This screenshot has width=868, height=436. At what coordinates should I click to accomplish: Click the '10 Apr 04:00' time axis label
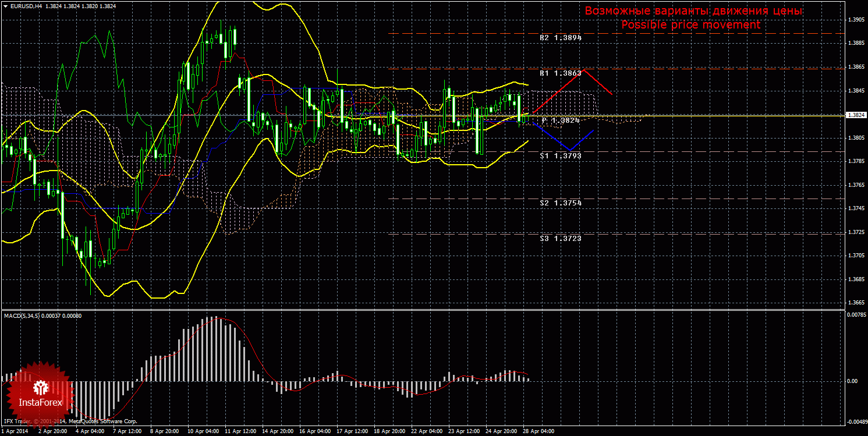point(203,431)
